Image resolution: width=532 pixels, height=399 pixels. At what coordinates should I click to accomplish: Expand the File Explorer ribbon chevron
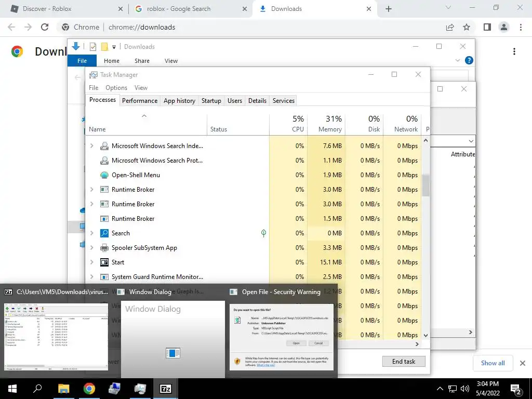pos(457,60)
